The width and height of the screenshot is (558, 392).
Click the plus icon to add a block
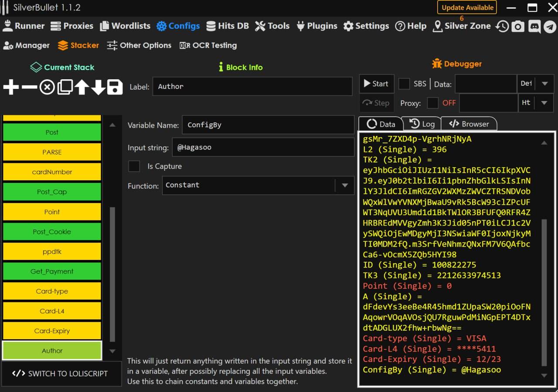[x=11, y=87]
